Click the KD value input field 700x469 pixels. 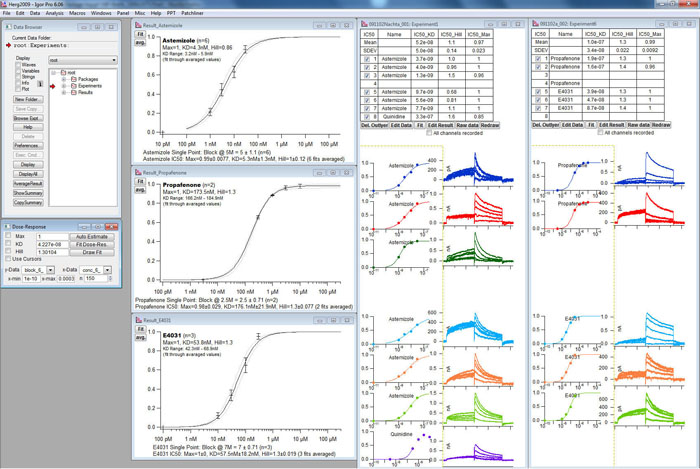coord(52,245)
